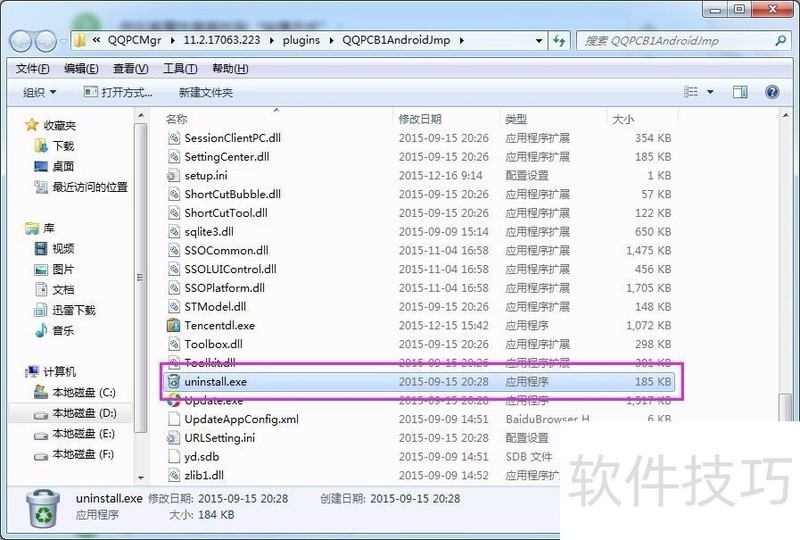Screen dimensions: 800x540
Task: Click the yd.sdb blank file icon
Action: pos(174,456)
